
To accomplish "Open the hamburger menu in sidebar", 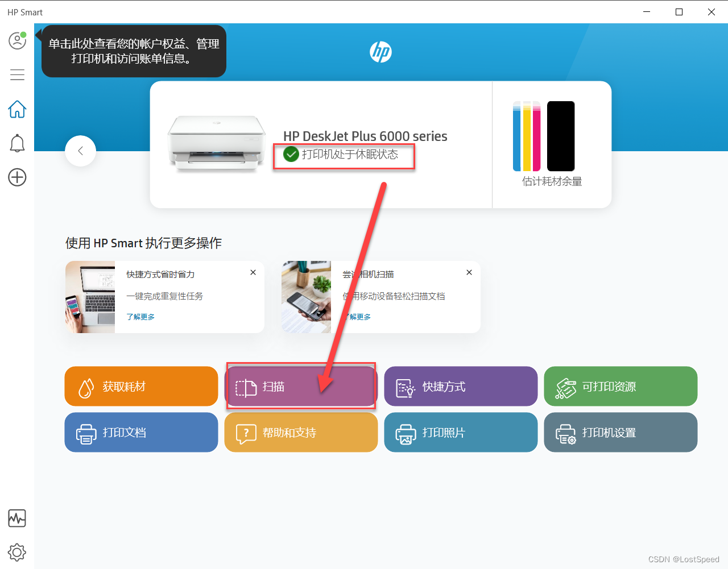I will (17, 74).
